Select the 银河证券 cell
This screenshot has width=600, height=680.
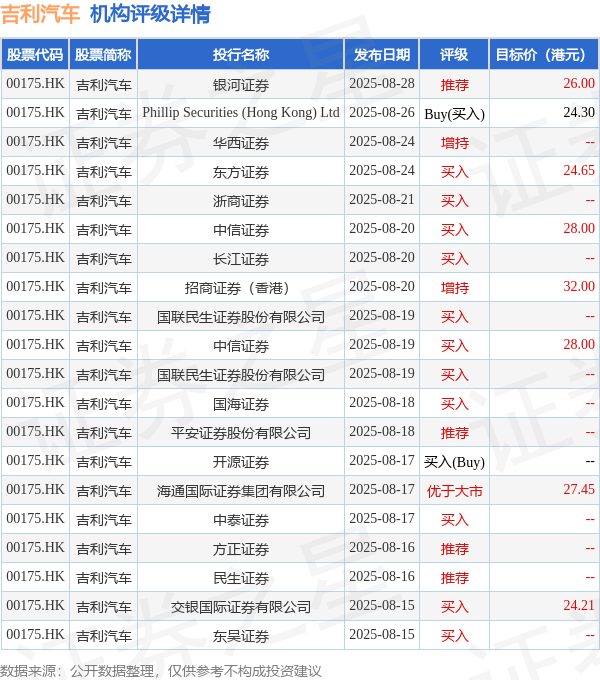[241, 85]
